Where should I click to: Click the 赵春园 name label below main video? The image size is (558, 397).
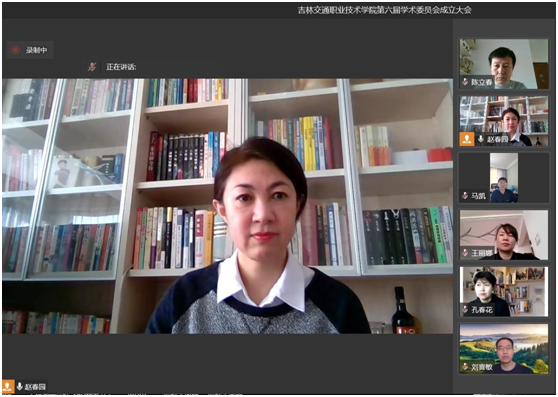coord(35,387)
